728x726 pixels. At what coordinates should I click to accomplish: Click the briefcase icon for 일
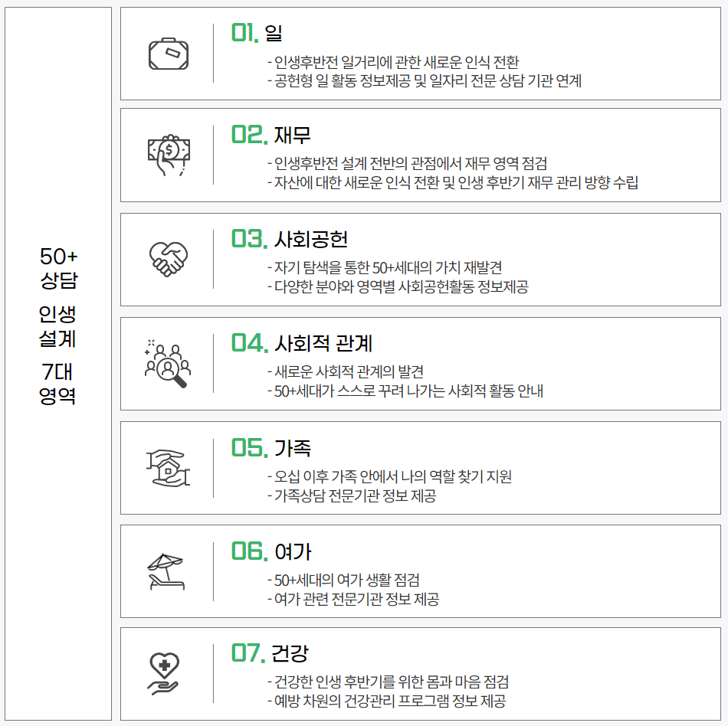(169, 54)
